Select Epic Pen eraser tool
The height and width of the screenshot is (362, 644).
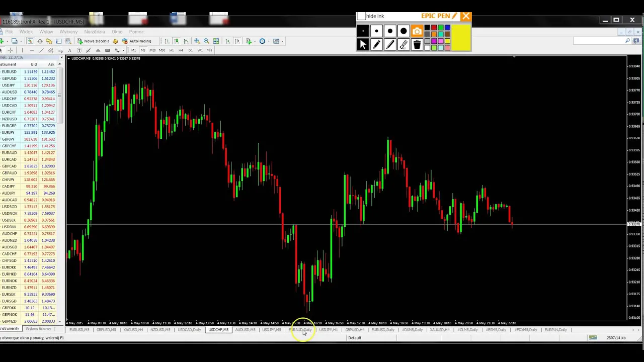pyautogui.click(x=404, y=45)
